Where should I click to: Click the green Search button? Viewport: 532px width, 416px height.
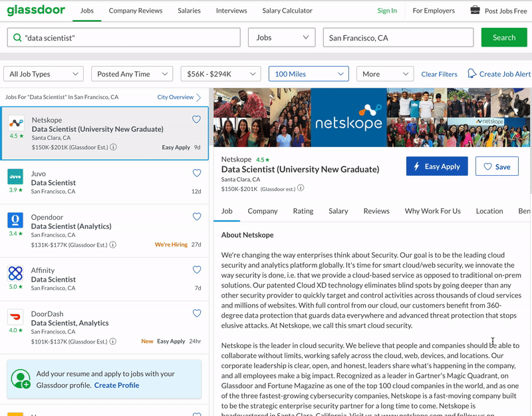(504, 37)
